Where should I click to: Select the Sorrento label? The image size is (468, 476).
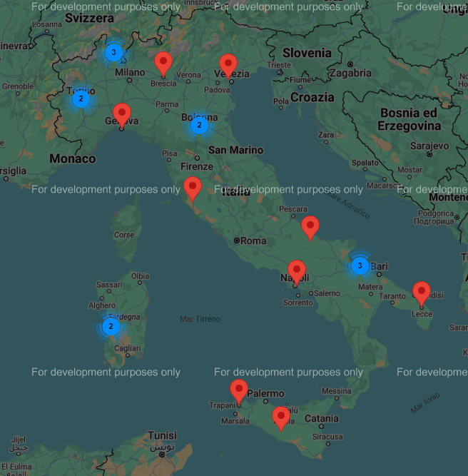(298, 303)
